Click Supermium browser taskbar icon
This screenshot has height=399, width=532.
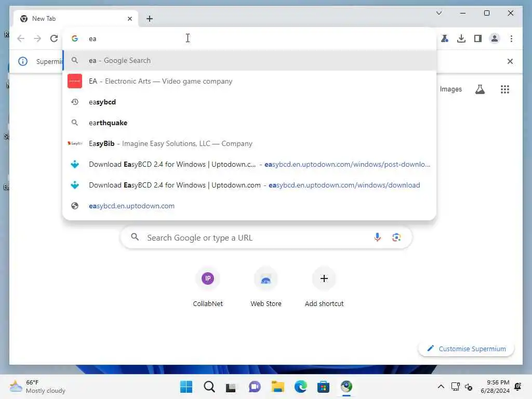(346, 387)
